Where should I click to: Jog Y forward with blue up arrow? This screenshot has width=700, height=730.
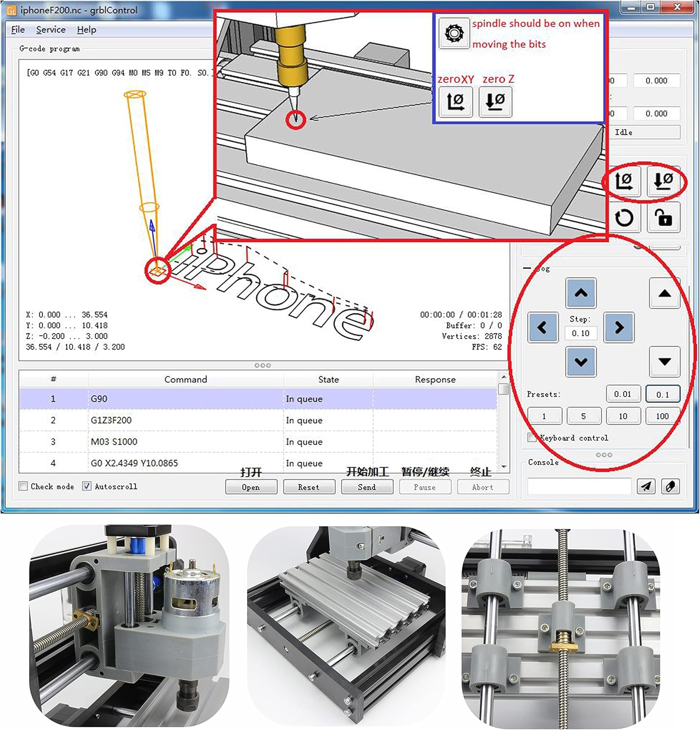[x=581, y=293]
